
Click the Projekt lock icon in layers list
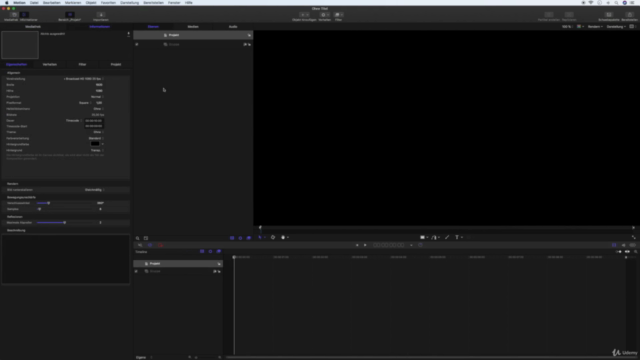pos(249,35)
